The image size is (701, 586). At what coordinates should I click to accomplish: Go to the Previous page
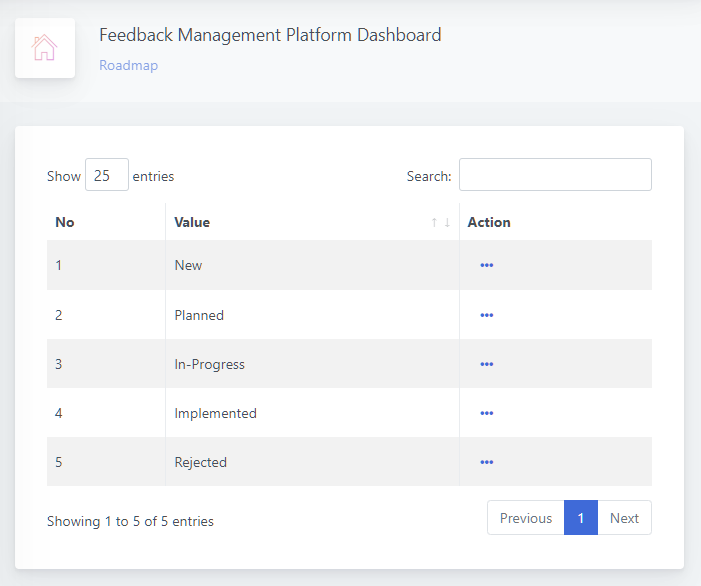526,518
